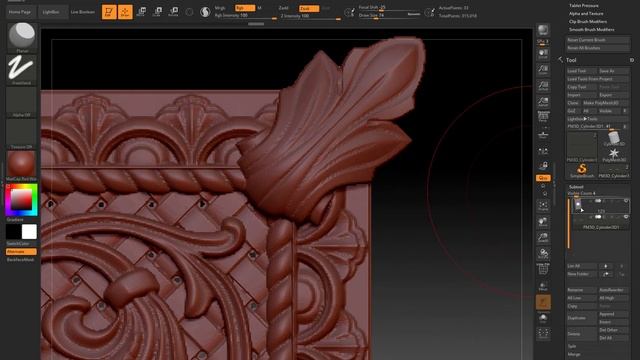The width and height of the screenshot is (640, 360).
Task: Toggle the M material channel button
Action: coord(260,8)
